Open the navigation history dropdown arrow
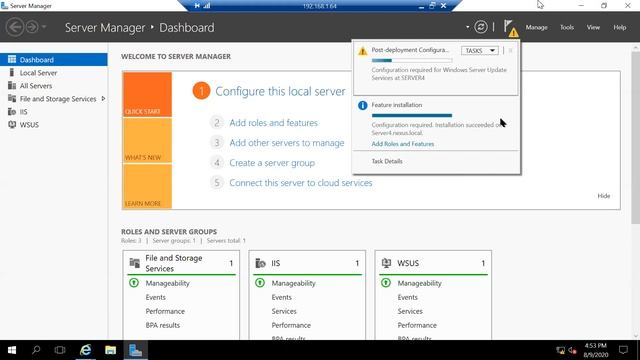This screenshot has height=360, width=640. coord(44,27)
